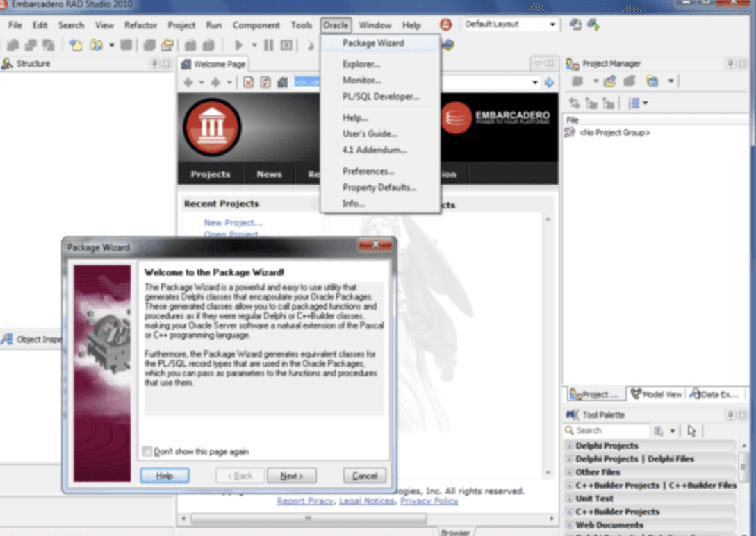This screenshot has height=536, width=756.
Task: Expand the Delphi Projects category
Action: [569, 446]
